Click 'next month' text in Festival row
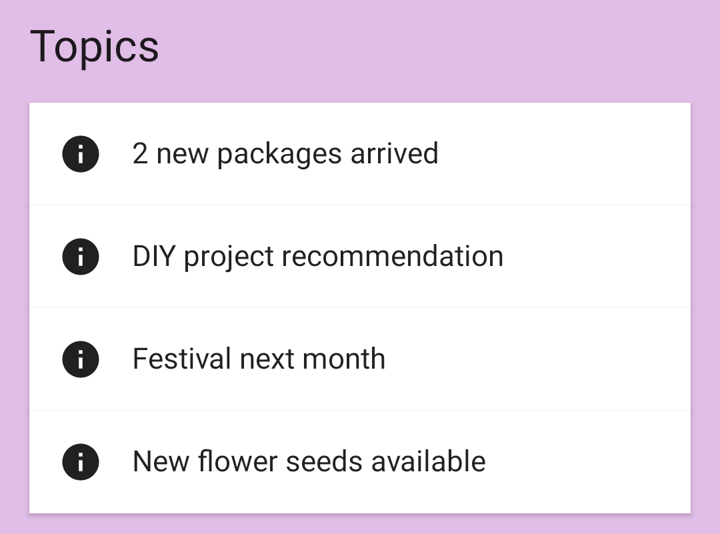Image resolution: width=720 pixels, height=534 pixels. [311, 359]
